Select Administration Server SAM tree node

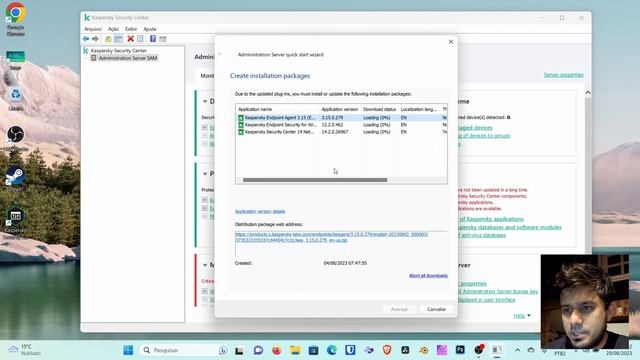(x=128, y=58)
